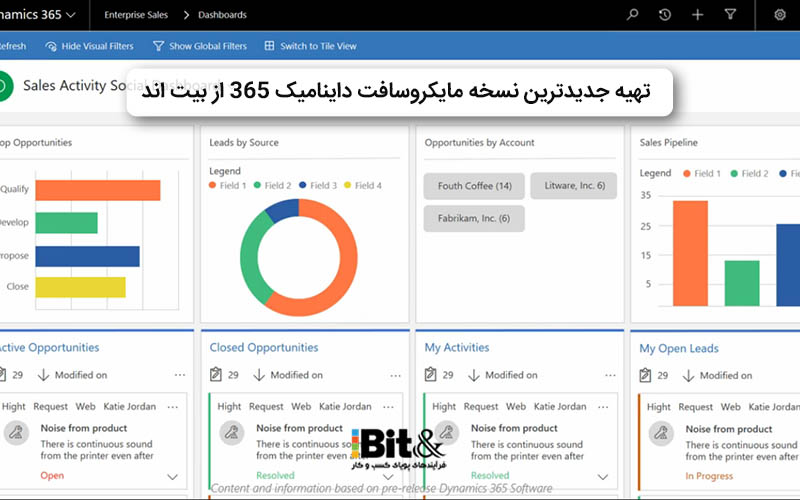The height and width of the screenshot is (500, 800).
Task: Click the Hide Visual Filters eye icon
Action: pos(51,46)
